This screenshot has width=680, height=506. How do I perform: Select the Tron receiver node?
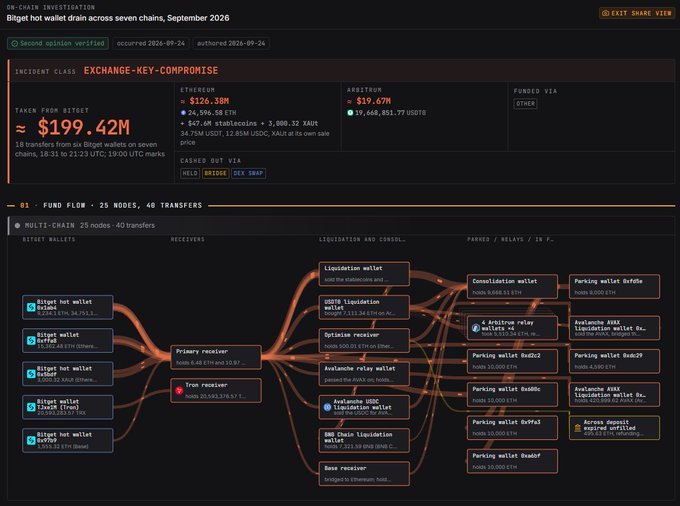(x=216, y=390)
